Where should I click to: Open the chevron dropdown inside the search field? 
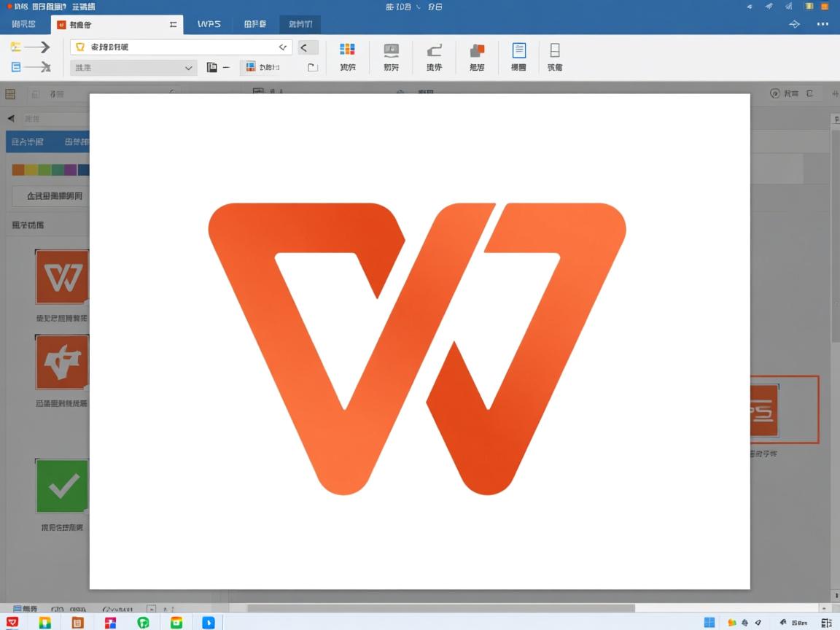point(283,47)
